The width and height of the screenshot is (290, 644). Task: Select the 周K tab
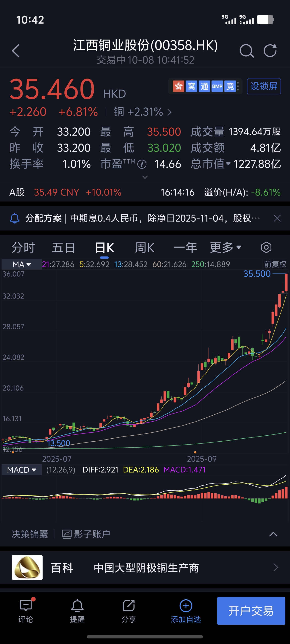click(x=145, y=247)
